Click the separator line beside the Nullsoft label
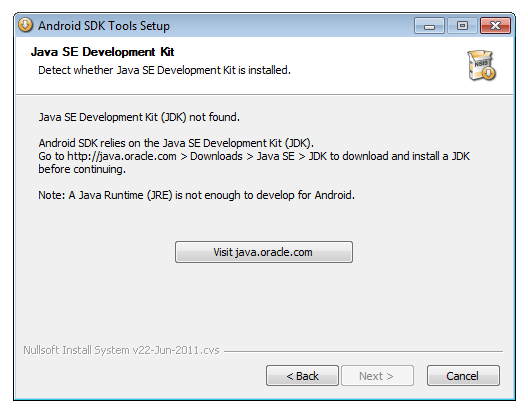This screenshot has height=415, width=528. point(363,351)
